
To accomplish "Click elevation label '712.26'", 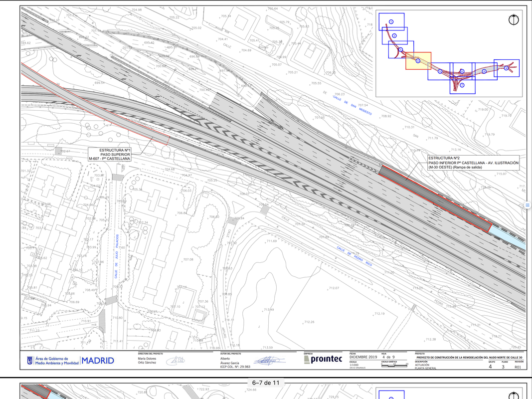I will click(309, 322).
